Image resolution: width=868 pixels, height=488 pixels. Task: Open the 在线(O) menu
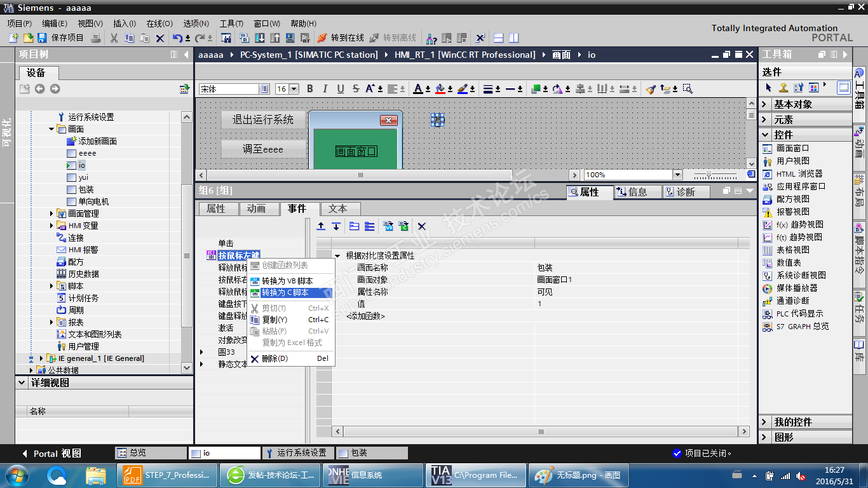coord(159,24)
